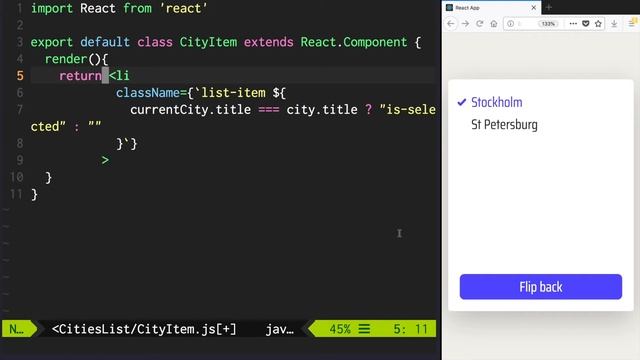Open the browser downloads panel
This screenshot has width=640, height=360.
pyautogui.click(x=614, y=24)
